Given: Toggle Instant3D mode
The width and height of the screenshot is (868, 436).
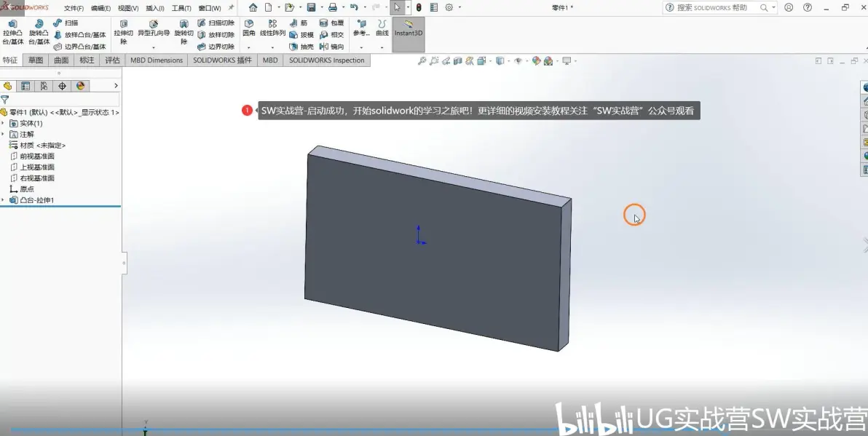Looking at the screenshot, I should (409, 28).
